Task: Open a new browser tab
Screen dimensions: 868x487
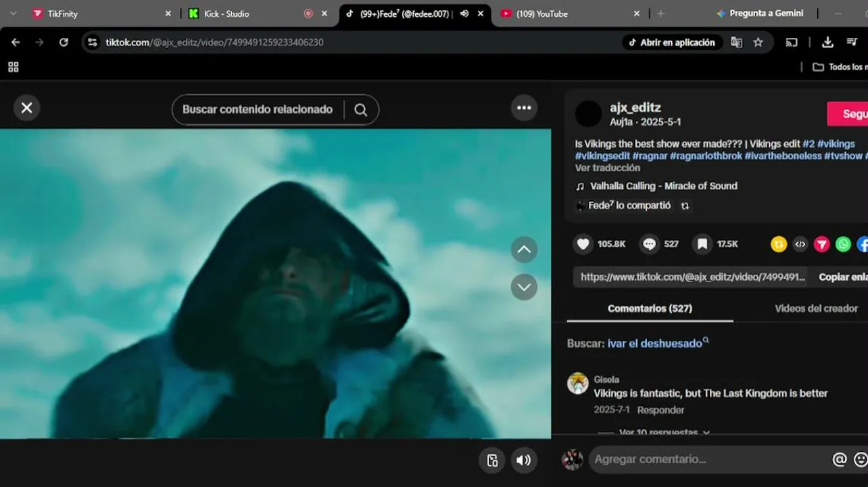Action: coord(660,14)
